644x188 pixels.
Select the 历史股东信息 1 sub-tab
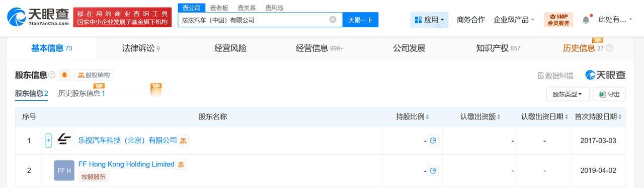click(82, 93)
